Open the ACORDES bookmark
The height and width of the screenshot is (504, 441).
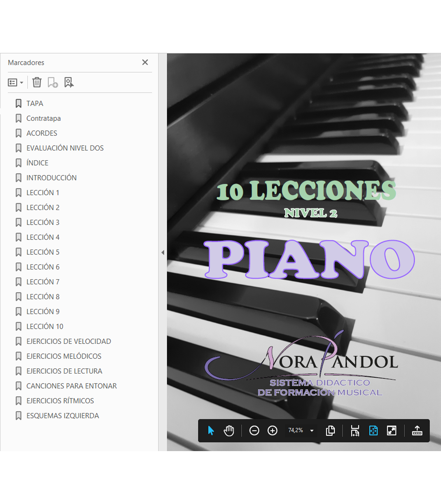coord(42,133)
